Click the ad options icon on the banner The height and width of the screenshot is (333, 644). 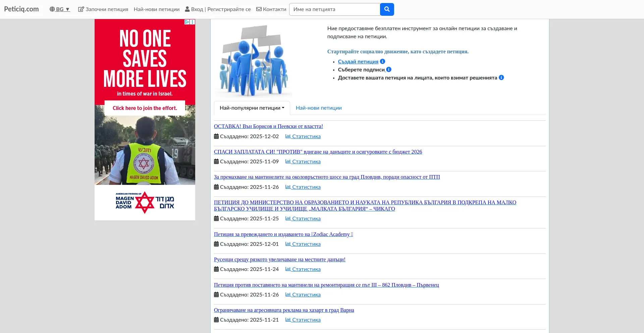[x=193, y=22]
